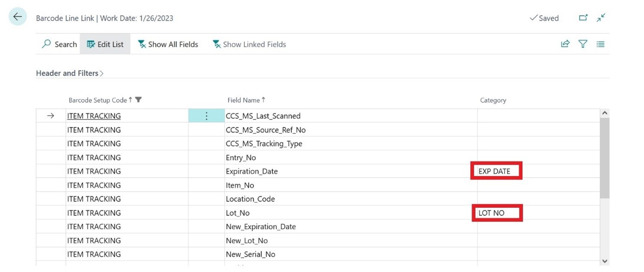
Task: Click filter icon on Barcode Setup Code
Action: tap(138, 100)
